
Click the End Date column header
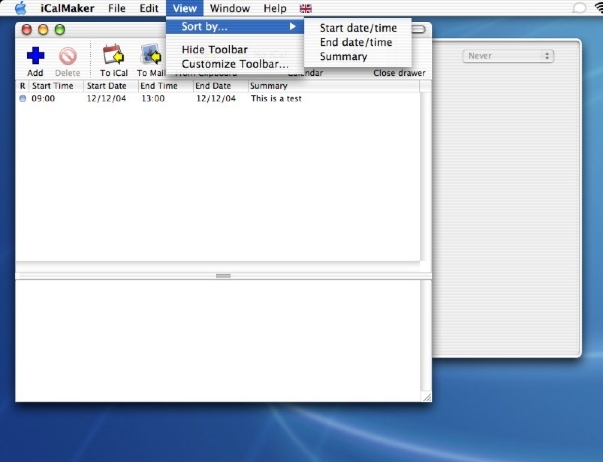(x=220, y=86)
